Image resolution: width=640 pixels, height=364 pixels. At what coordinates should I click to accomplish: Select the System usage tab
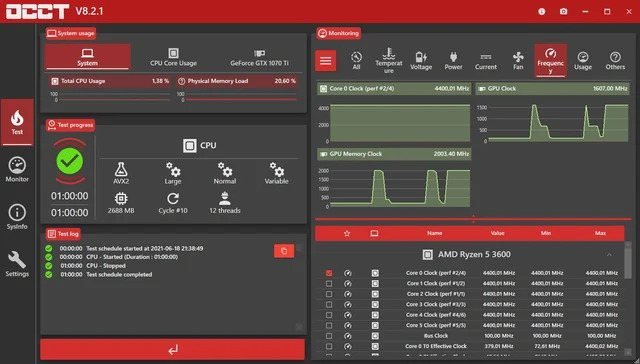pos(87,57)
